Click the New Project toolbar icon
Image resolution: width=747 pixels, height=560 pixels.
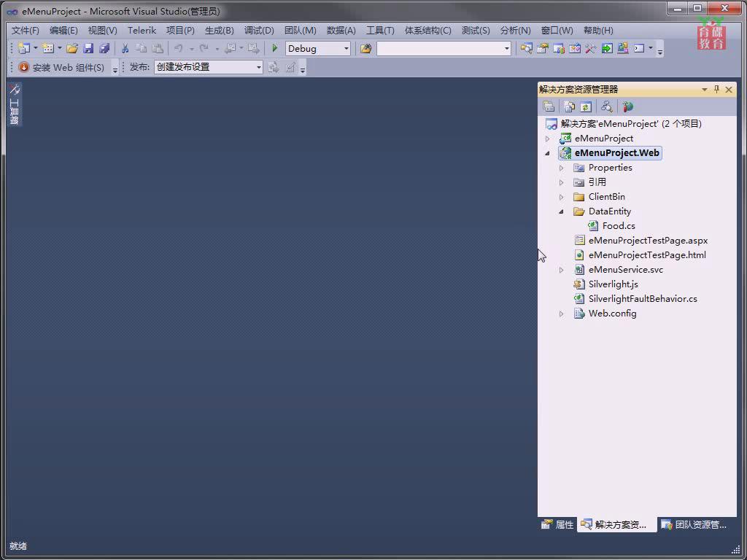click(24, 48)
